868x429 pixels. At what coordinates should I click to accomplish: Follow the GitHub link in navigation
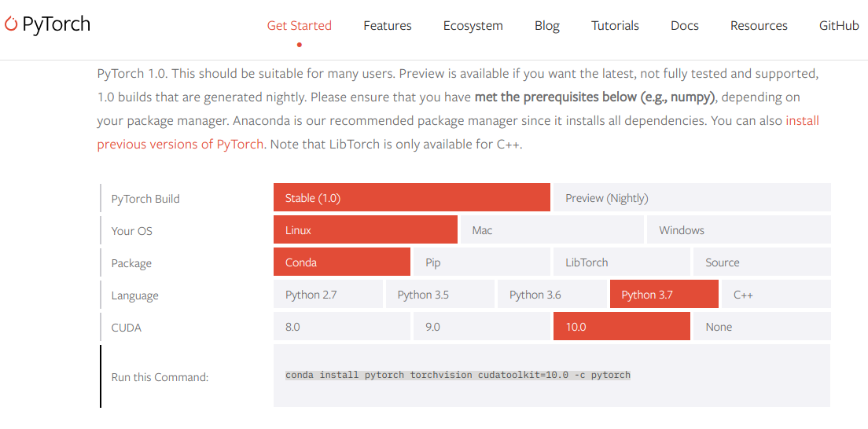(838, 26)
